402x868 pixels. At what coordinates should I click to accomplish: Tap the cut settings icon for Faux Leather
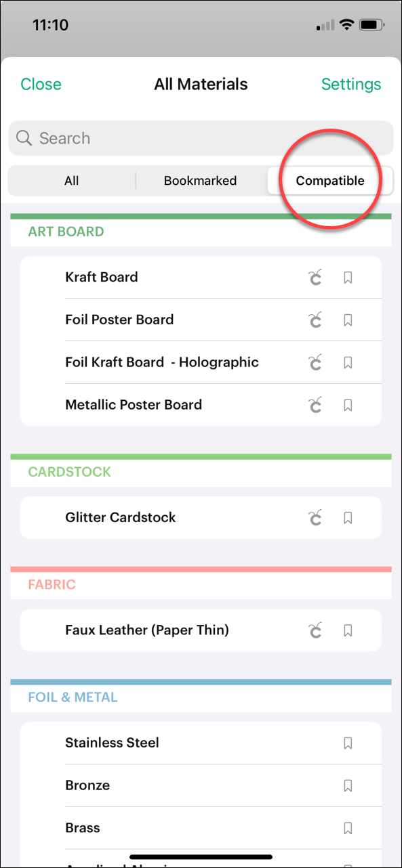315,630
